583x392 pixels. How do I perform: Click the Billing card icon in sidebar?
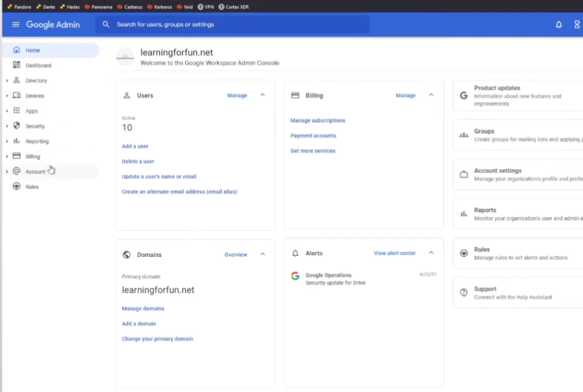point(16,156)
